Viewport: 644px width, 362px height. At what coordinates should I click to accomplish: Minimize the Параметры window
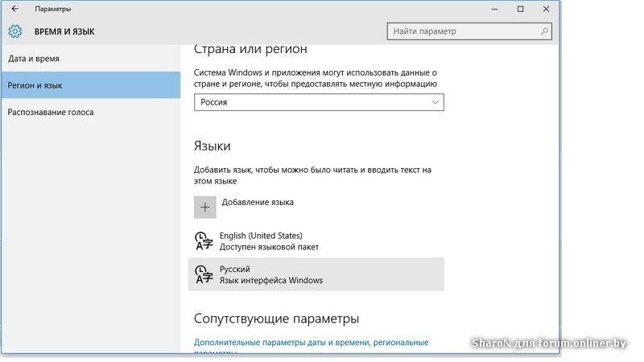click(x=495, y=9)
